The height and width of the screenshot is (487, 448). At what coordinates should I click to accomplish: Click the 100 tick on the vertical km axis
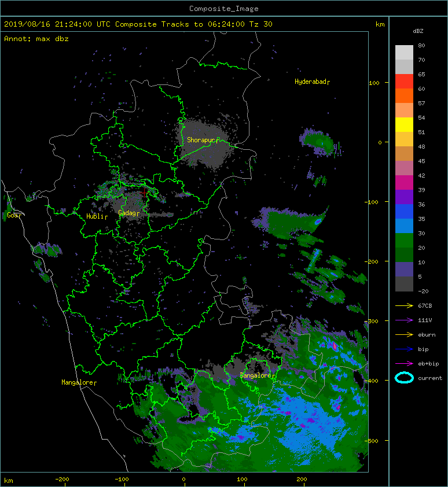pos(374,83)
